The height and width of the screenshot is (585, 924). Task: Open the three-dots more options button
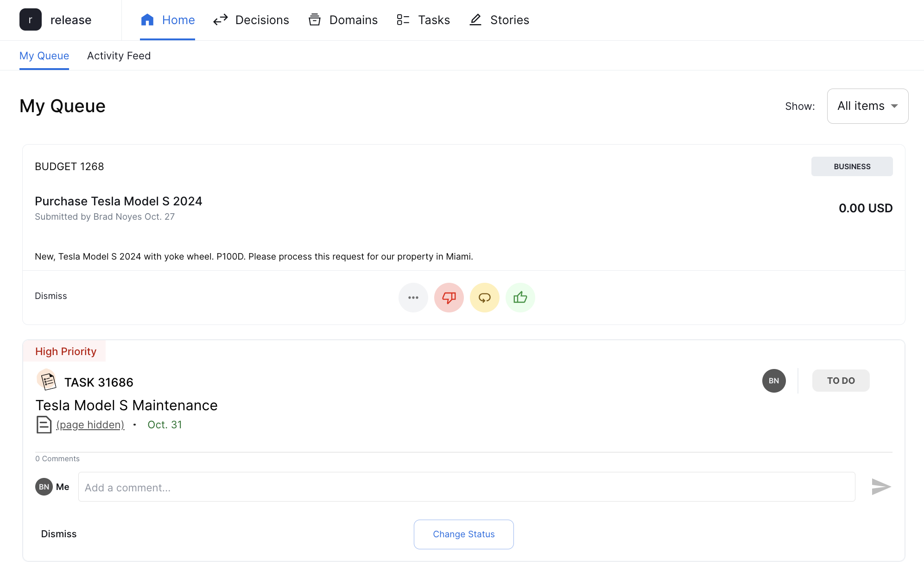413,298
